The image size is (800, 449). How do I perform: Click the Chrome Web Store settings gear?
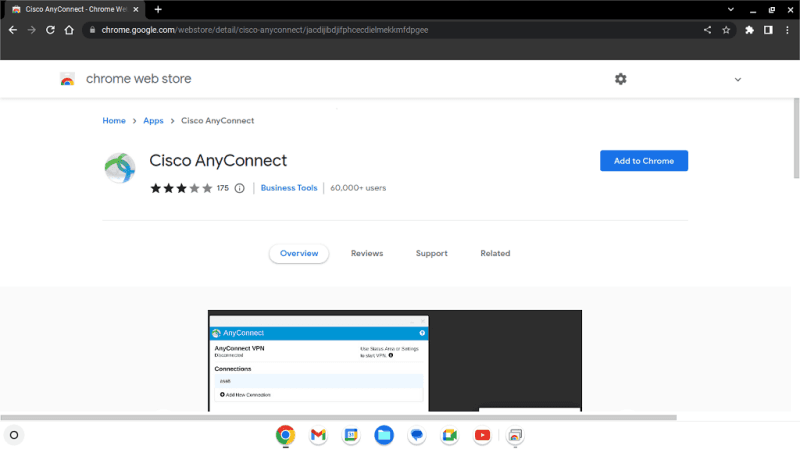point(620,79)
